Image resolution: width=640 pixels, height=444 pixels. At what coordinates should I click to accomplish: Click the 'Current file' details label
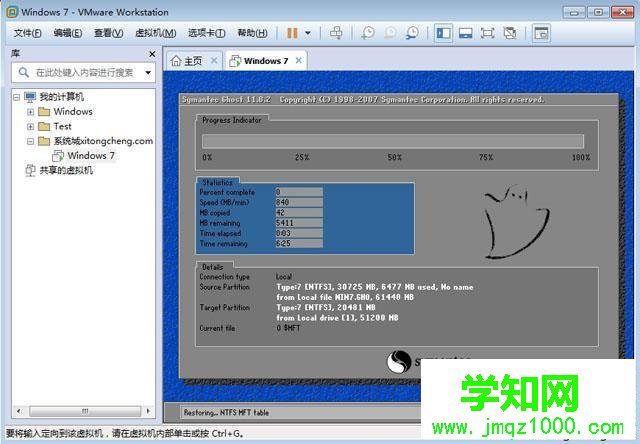tap(217, 328)
